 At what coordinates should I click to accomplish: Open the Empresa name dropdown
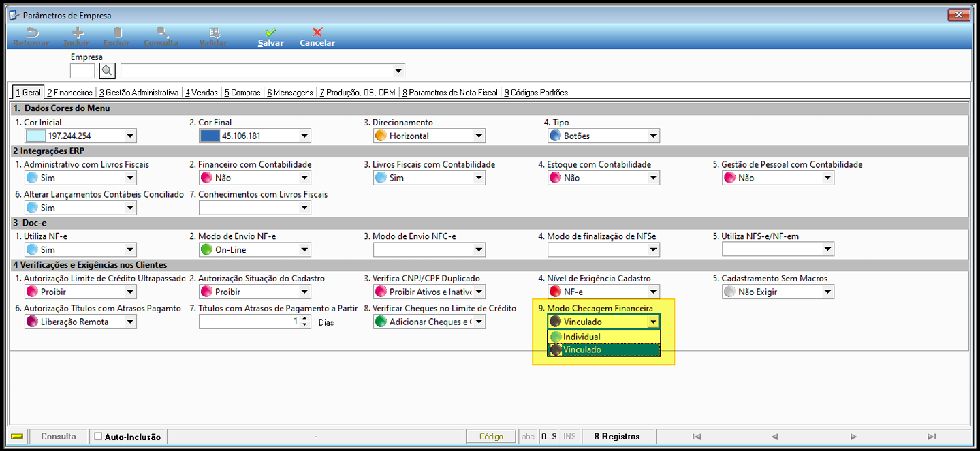(398, 71)
